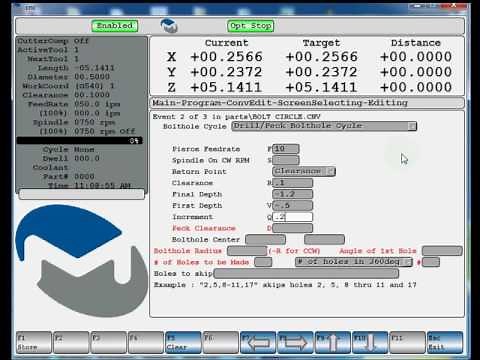Click the # of Holes to be Made field
This screenshot has width=480, height=360.
click(263, 262)
